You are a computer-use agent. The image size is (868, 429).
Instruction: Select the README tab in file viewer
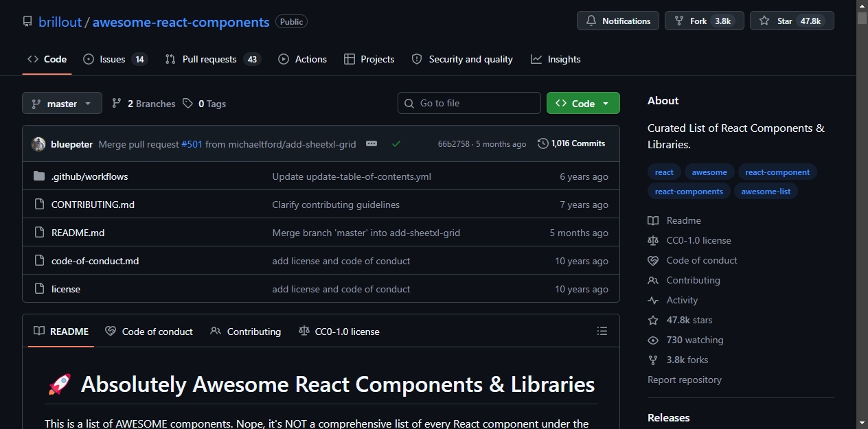[61, 332]
